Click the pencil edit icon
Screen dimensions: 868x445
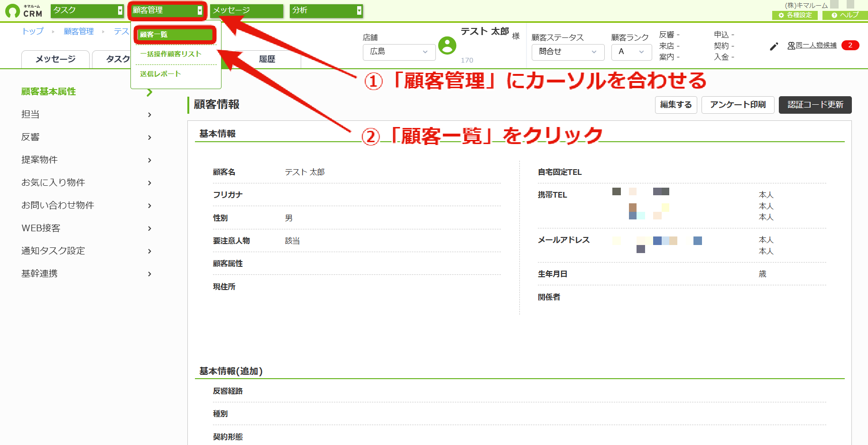[x=774, y=46]
